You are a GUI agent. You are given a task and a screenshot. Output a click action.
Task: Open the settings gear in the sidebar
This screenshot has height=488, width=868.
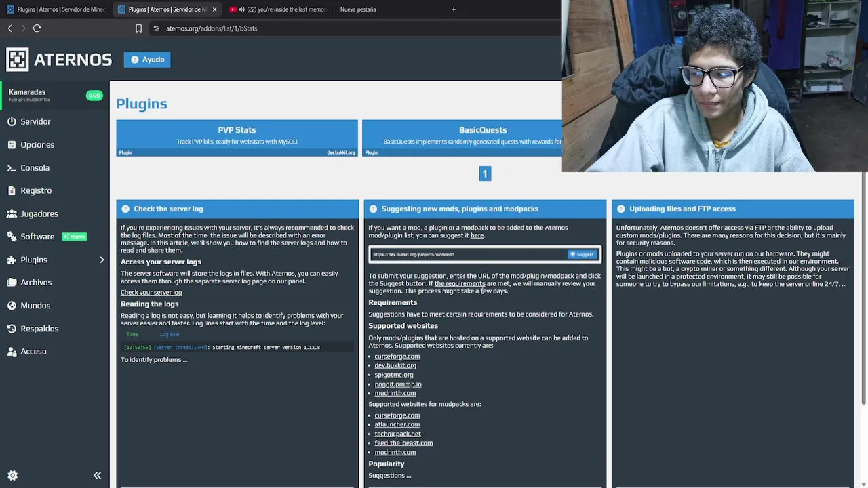[x=12, y=476]
